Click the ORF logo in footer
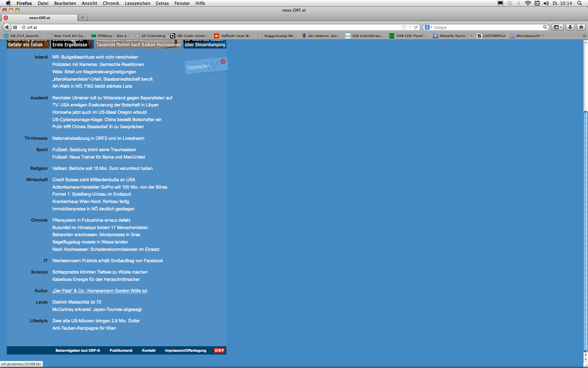This screenshot has width=588, height=368. [219, 351]
